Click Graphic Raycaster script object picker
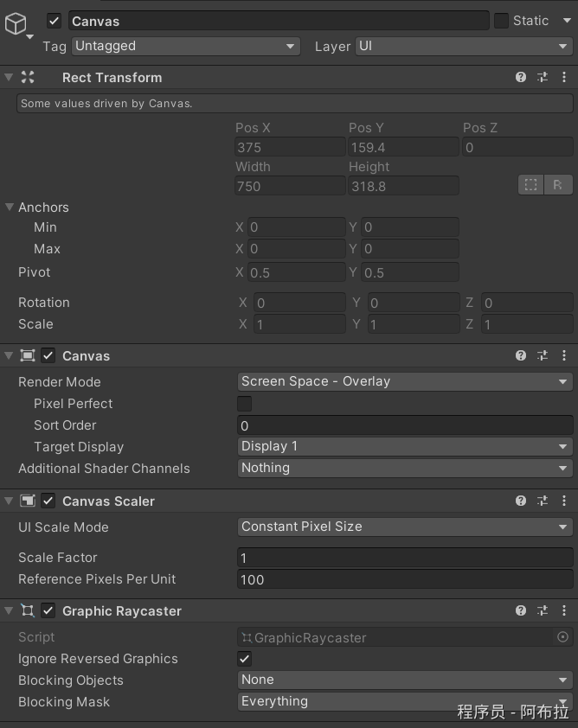Screen dimensions: 578x728 (562, 637)
